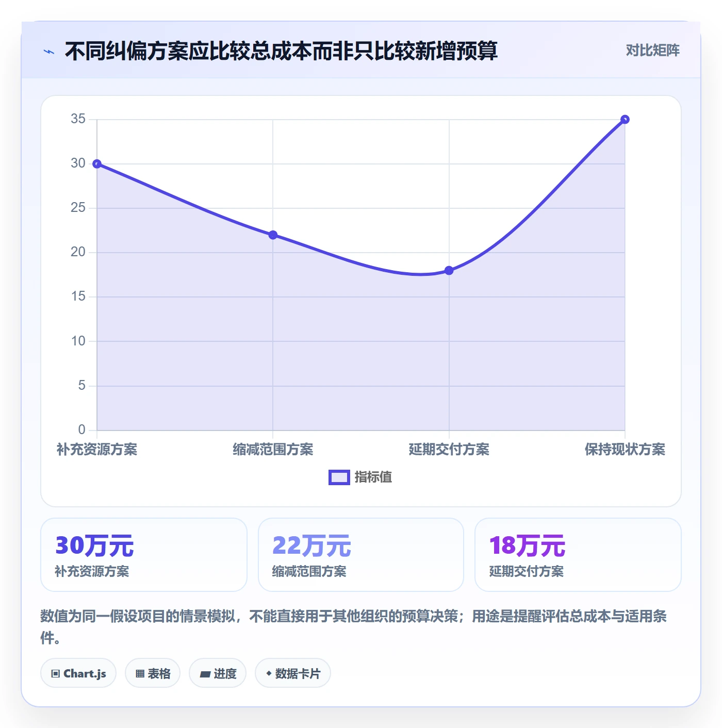This screenshot has height=728, width=722.
Task: Click y-axis tick label 30
Action: coord(78,163)
